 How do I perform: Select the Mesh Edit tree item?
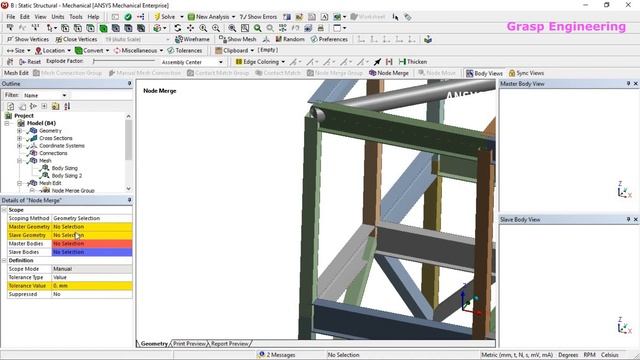(x=50, y=183)
